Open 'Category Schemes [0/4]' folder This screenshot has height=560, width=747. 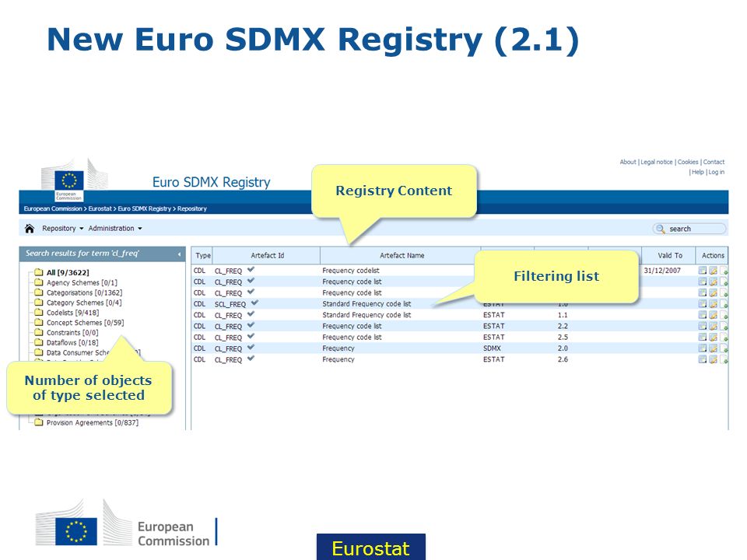click(78, 303)
